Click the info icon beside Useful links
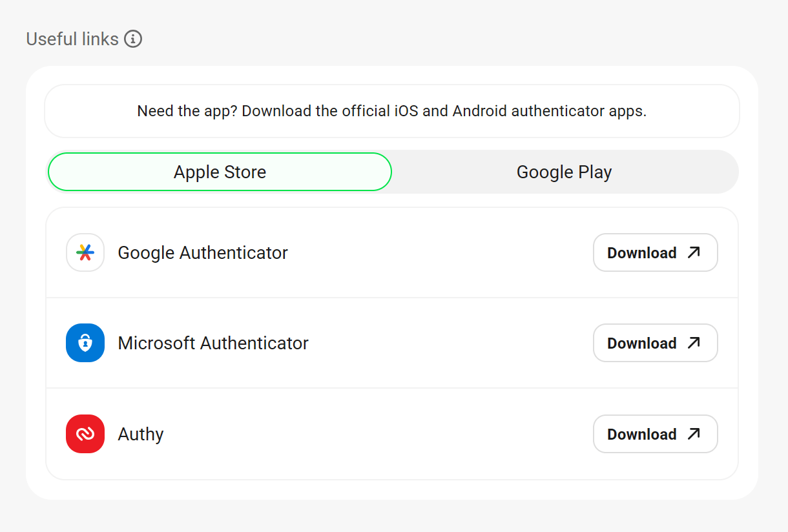Screen dimensions: 788x532 coord(133,39)
